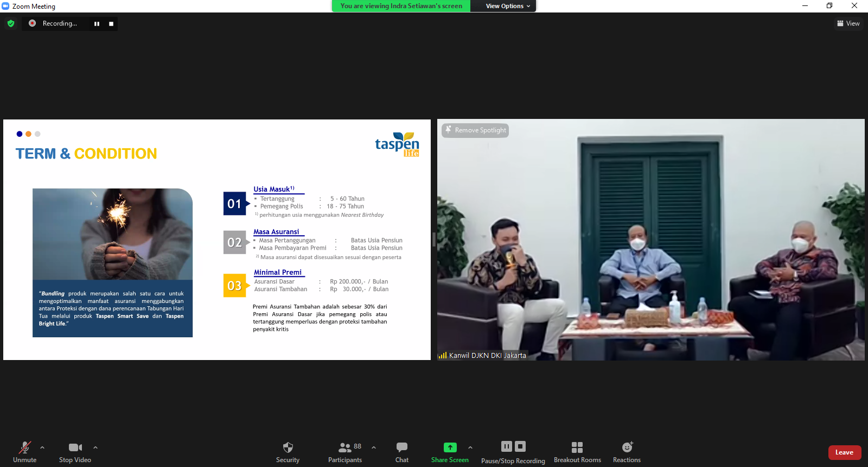Click the green encryption shield icon
Viewport: 868px width, 467px height.
click(11, 23)
